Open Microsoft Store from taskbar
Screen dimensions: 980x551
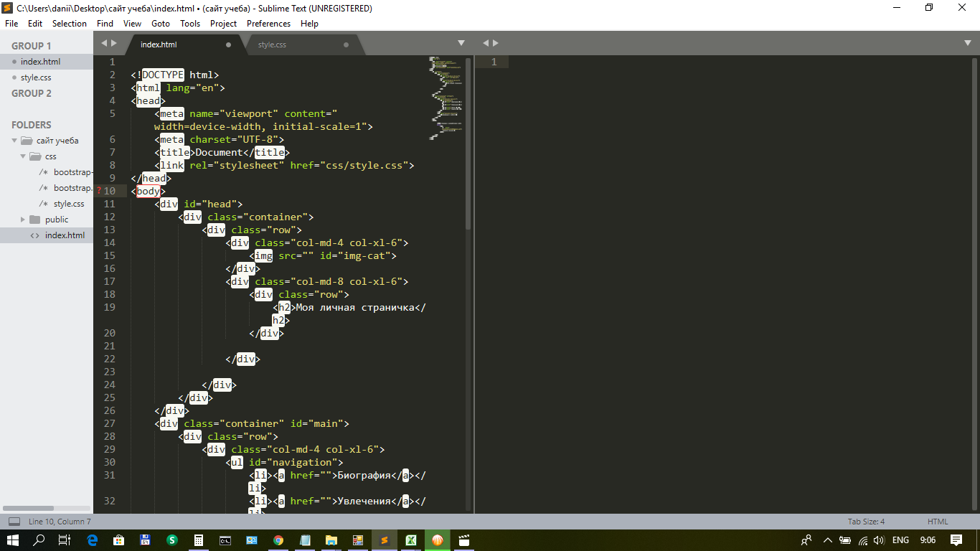pyautogui.click(x=119, y=540)
